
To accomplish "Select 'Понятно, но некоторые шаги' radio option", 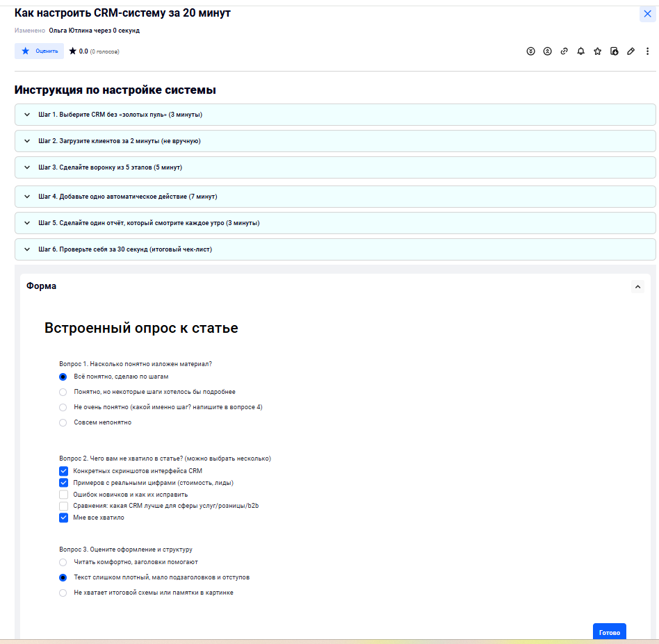I will (x=63, y=392).
